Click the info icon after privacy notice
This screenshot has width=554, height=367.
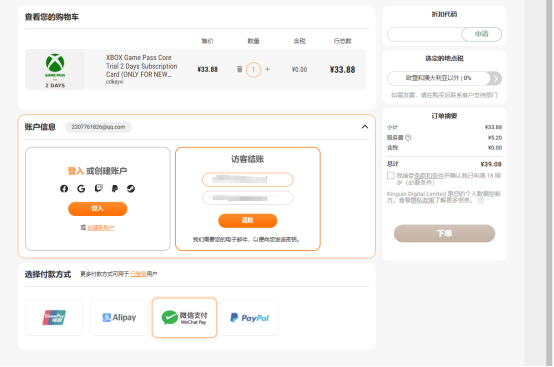481,201
